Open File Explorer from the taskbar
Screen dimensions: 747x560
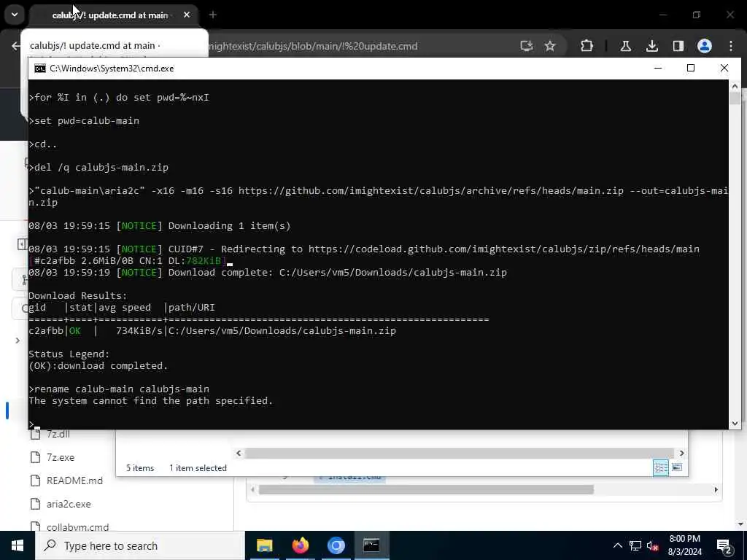(x=264, y=545)
